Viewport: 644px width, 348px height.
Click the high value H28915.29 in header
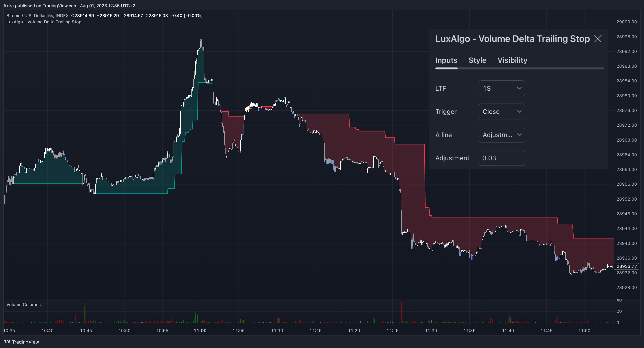(x=107, y=16)
